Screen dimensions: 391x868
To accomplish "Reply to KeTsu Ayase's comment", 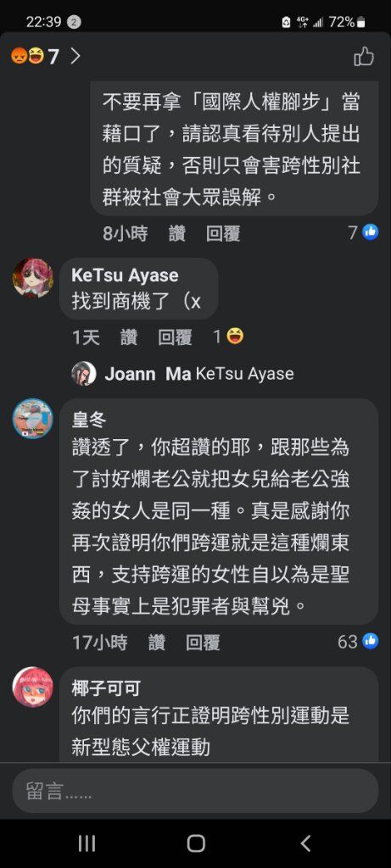I will 175,337.
